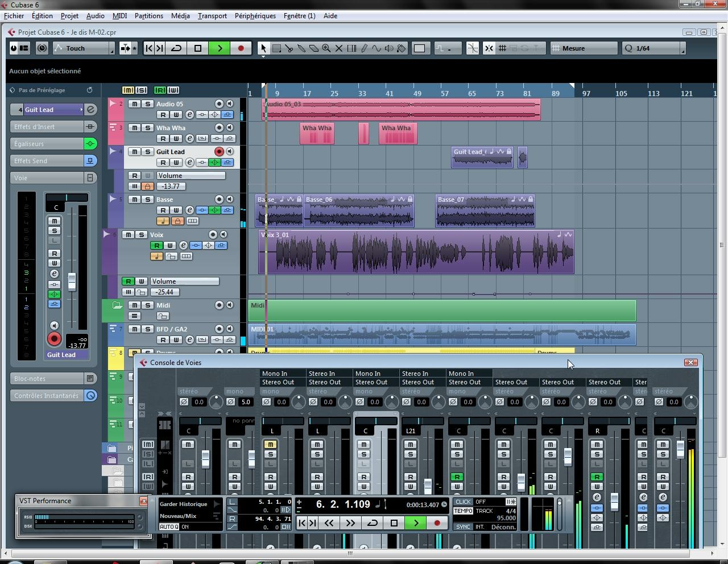
Task: Open the Périphériques menu
Action: [x=255, y=16]
